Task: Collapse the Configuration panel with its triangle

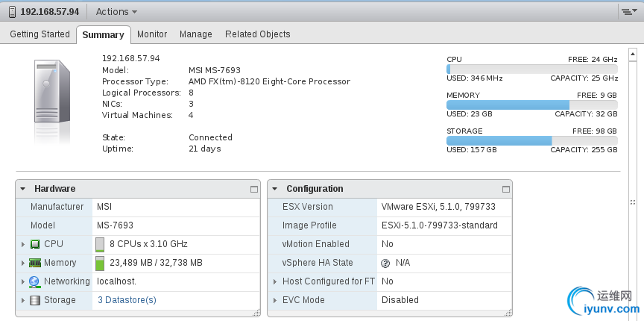Action: [x=275, y=189]
